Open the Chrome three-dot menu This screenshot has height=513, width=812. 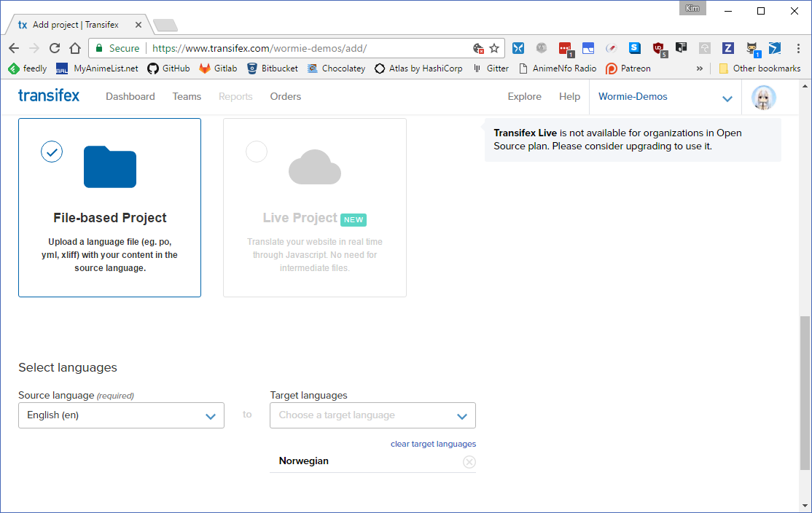(x=798, y=48)
